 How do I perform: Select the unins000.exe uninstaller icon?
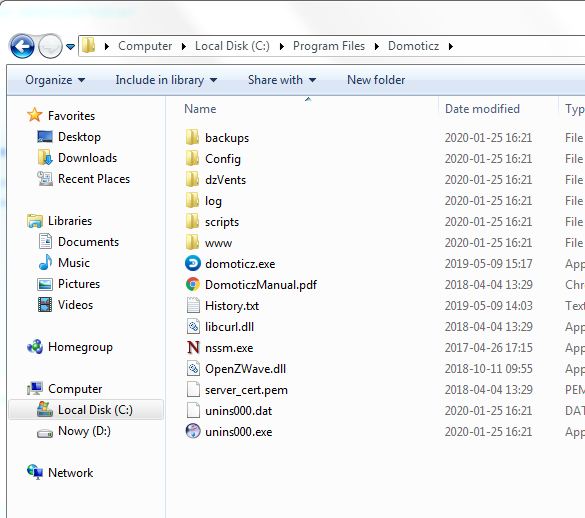point(193,431)
